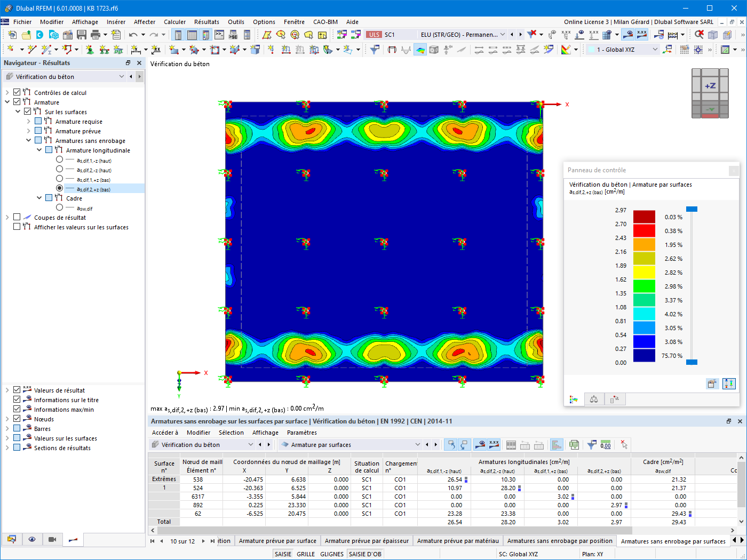
Task: Open the navigator data tab icon
Action: [12, 539]
